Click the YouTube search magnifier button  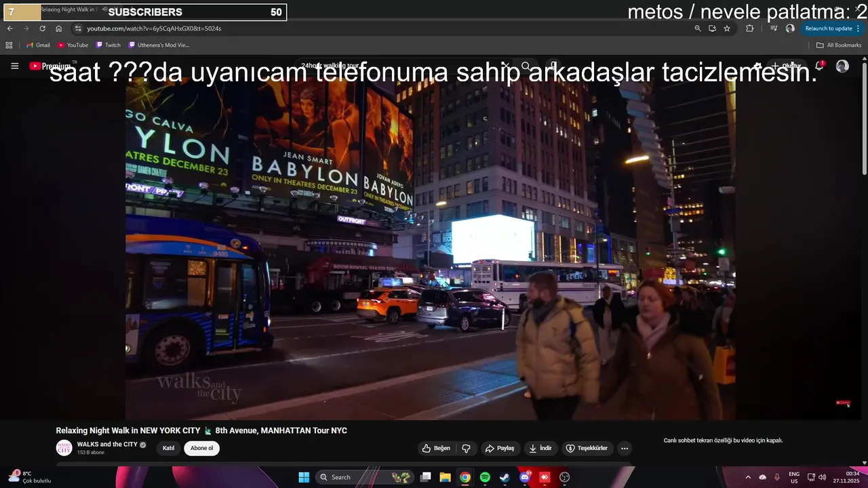(526, 66)
